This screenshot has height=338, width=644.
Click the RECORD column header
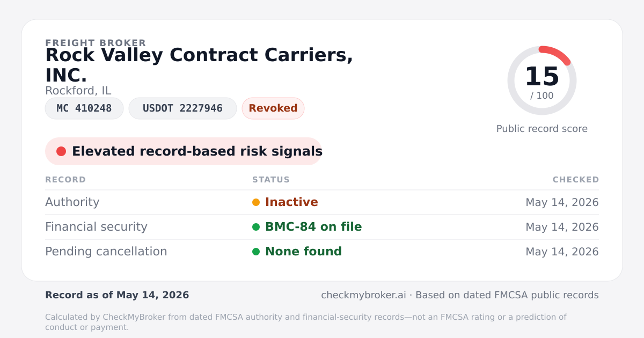65,180
